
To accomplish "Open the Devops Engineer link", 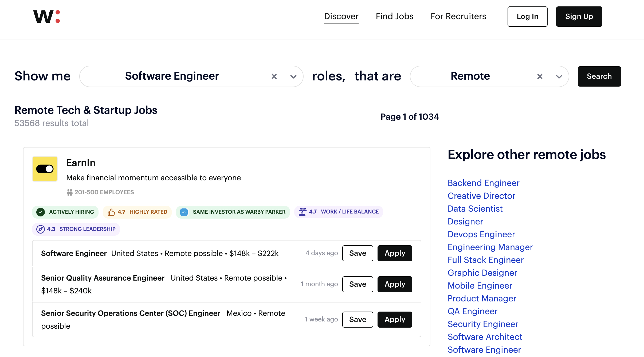I will tap(481, 234).
